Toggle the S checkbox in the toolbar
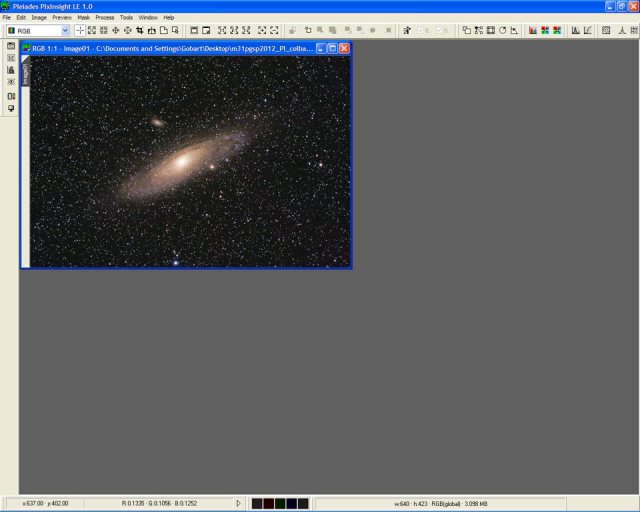The height and width of the screenshot is (512, 640). coord(440,31)
